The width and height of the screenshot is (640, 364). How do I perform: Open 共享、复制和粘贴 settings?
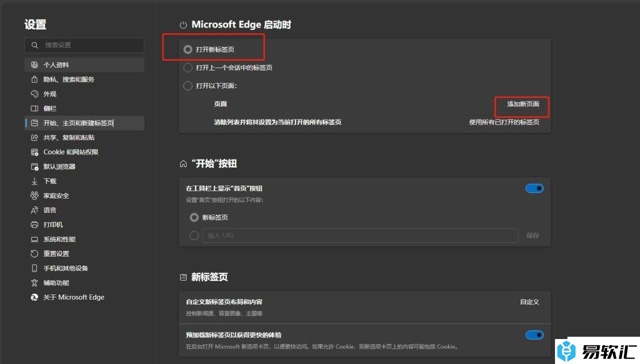pyautogui.click(x=84, y=137)
